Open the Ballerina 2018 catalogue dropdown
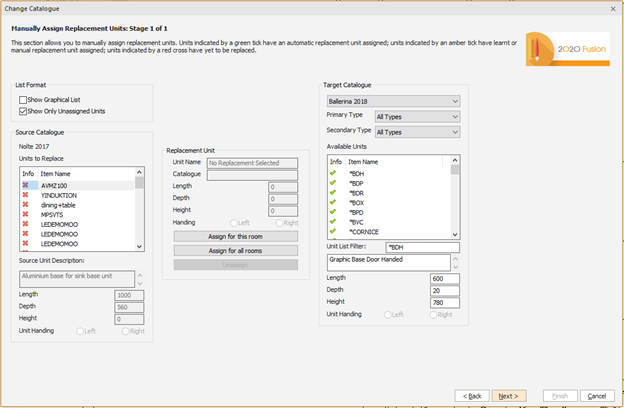The image size is (624, 408). pos(394,102)
